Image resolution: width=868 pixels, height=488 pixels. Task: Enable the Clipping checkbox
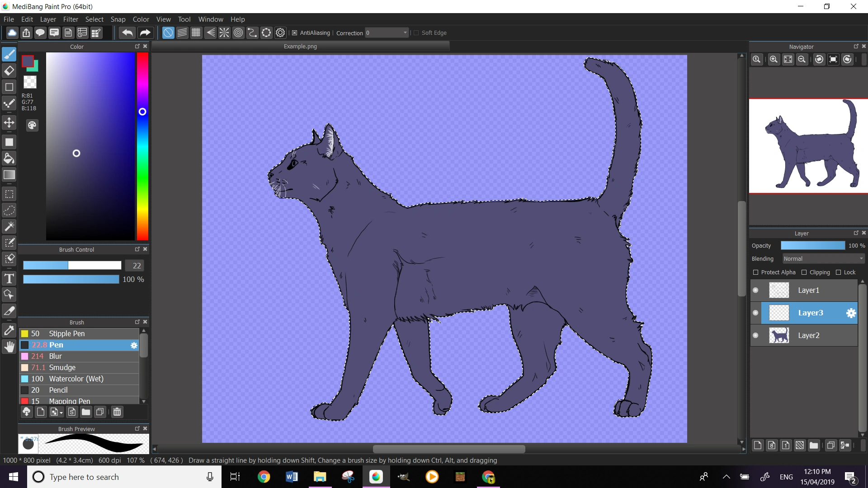point(804,272)
